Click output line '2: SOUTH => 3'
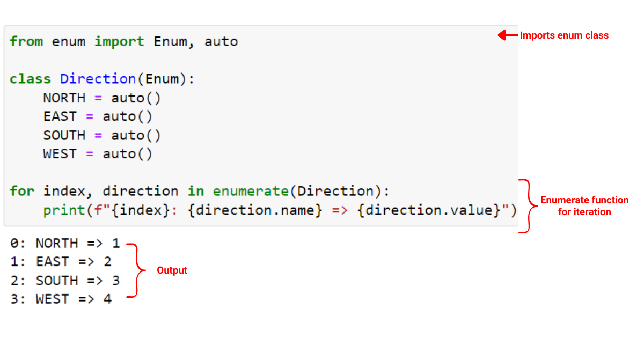This screenshot has height=338, width=644. pos(65,281)
